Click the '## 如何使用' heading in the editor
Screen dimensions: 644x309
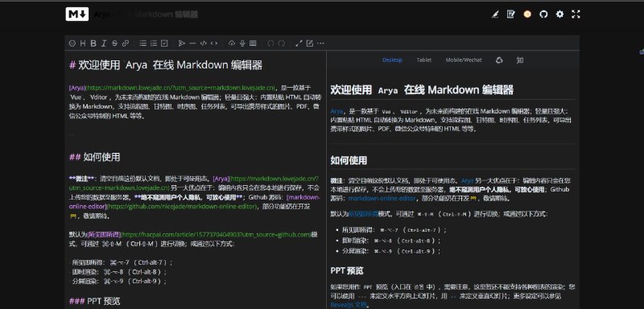[x=94, y=157]
